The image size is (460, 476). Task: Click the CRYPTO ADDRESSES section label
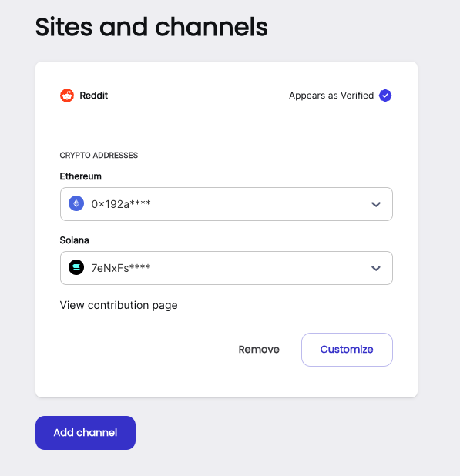tap(99, 155)
